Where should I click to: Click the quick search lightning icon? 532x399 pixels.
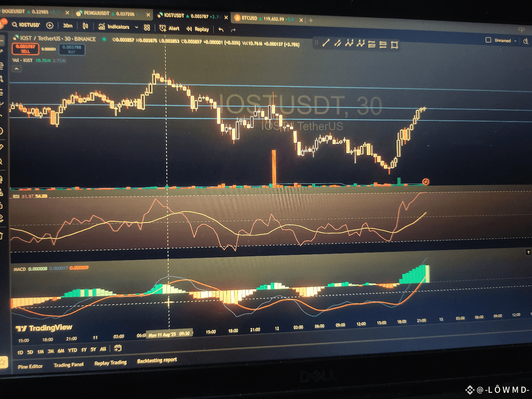coord(526,41)
